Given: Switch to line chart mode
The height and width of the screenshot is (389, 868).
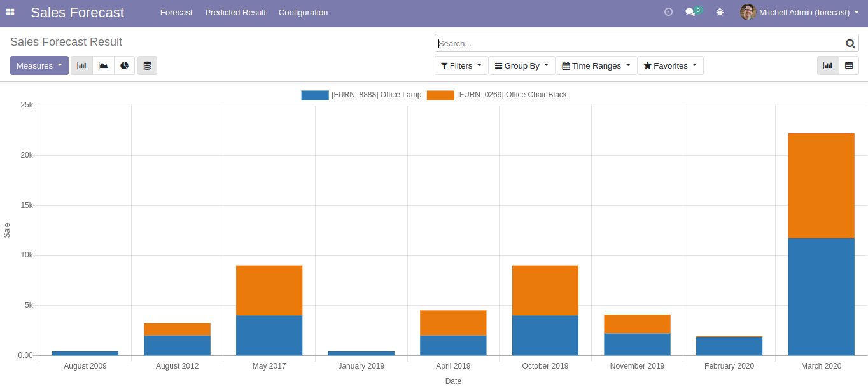Looking at the screenshot, I should pos(103,65).
